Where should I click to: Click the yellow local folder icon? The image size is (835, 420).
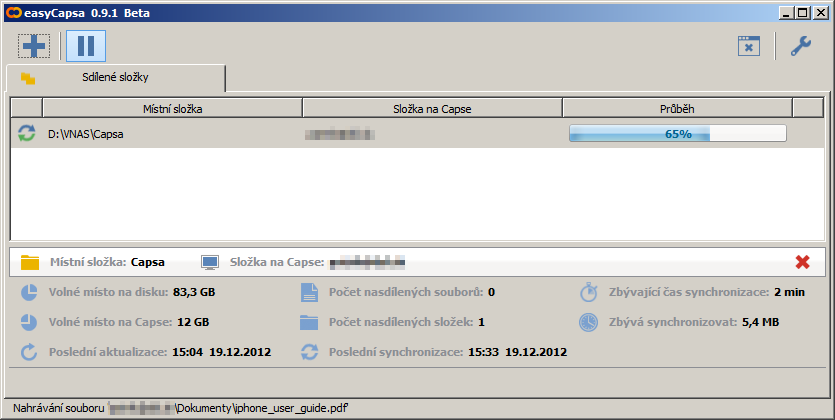pos(30,262)
